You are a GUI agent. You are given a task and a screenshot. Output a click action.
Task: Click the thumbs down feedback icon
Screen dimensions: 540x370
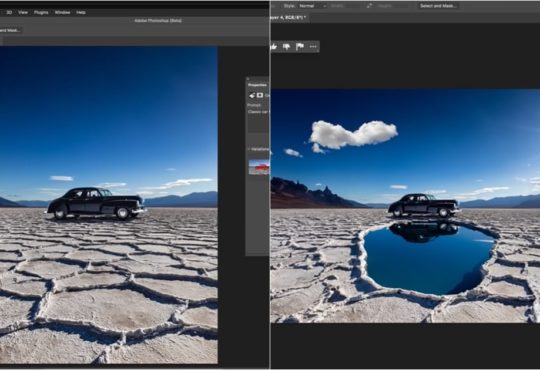(x=287, y=47)
